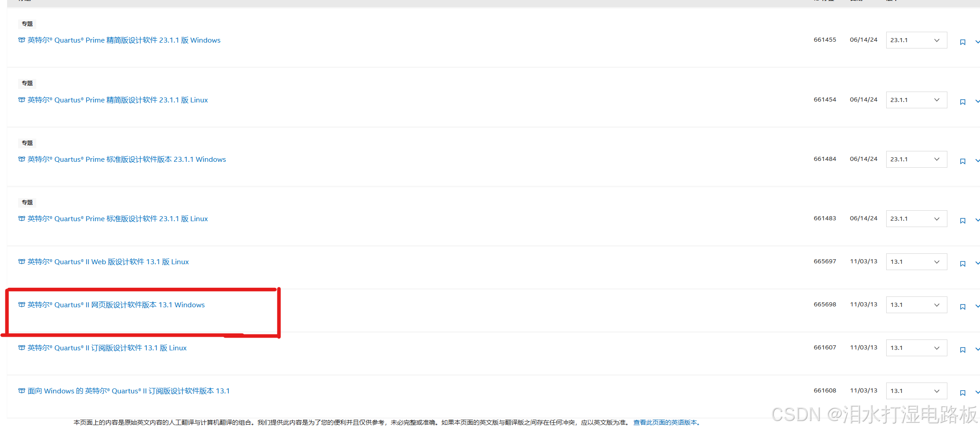Open Quartus II 订阅版 13.1 Linux link
This screenshot has height=431, width=980.
[107, 348]
